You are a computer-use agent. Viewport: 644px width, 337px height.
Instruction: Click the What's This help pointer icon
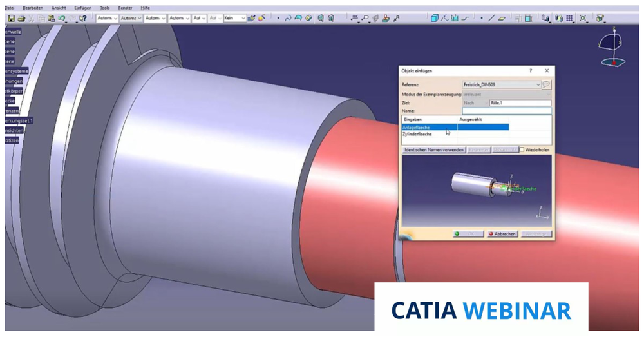[83, 19]
